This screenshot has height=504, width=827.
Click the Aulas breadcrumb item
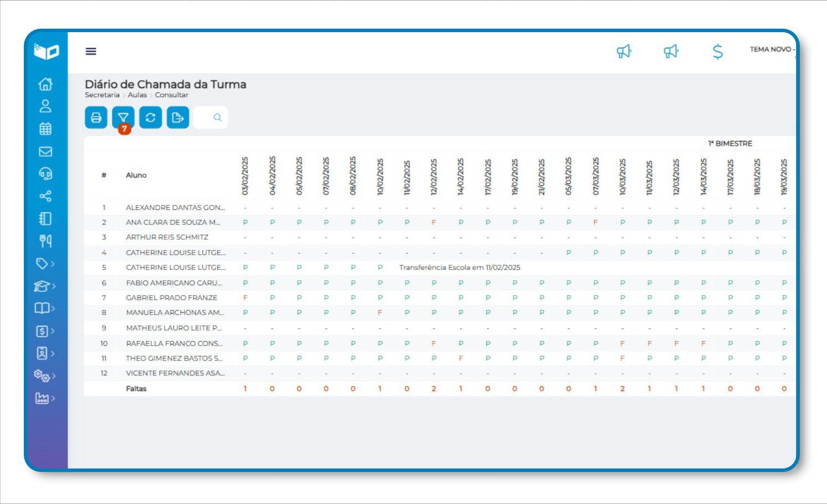pos(137,95)
